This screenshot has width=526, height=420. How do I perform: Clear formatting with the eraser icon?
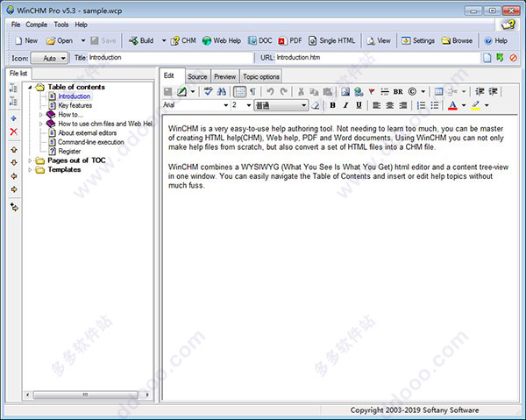pyautogui.click(x=316, y=105)
